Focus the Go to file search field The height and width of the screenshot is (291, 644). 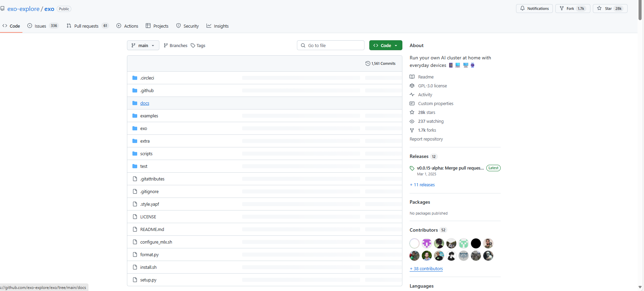[331, 45]
